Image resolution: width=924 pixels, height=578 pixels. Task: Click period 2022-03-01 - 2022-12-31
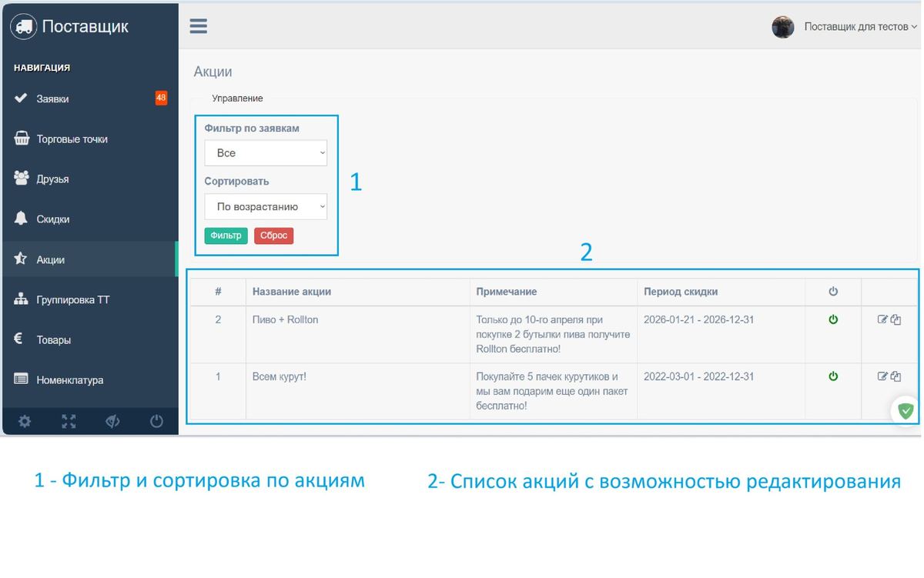tap(699, 376)
